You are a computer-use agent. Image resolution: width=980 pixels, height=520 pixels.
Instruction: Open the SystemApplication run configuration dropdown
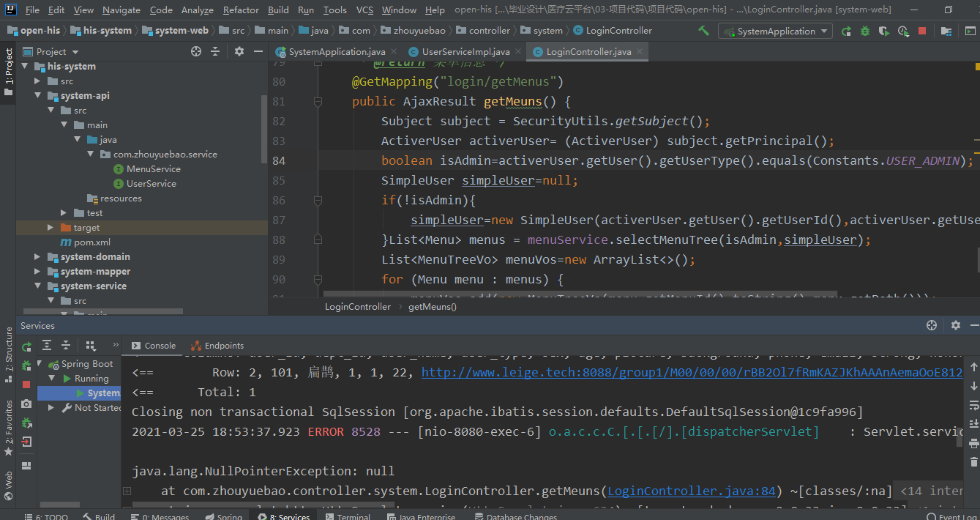[775, 31]
